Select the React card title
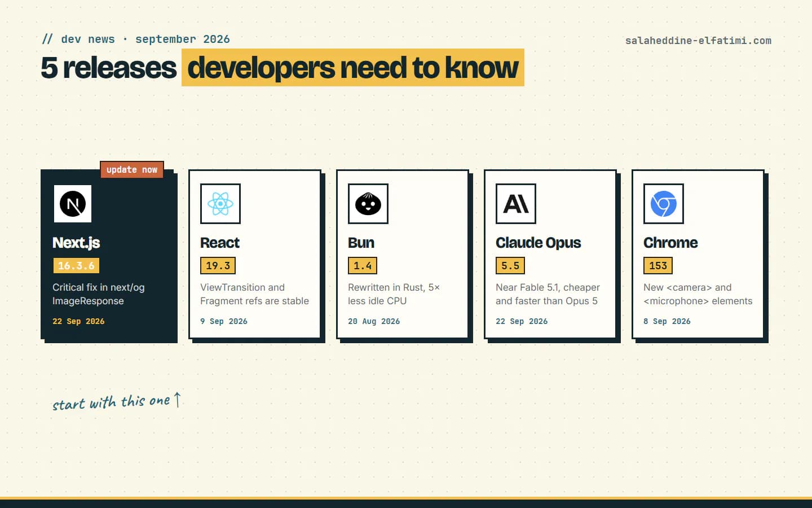 220,243
